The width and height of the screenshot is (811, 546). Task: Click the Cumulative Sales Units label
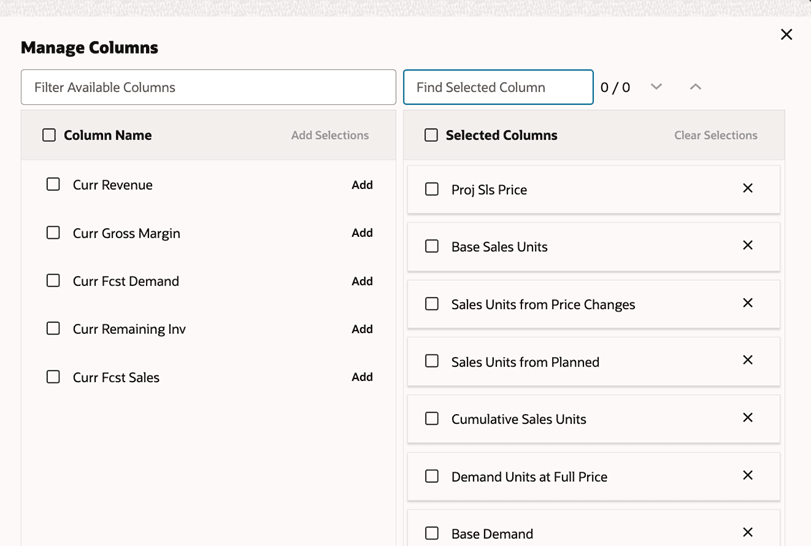tap(519, 419)
